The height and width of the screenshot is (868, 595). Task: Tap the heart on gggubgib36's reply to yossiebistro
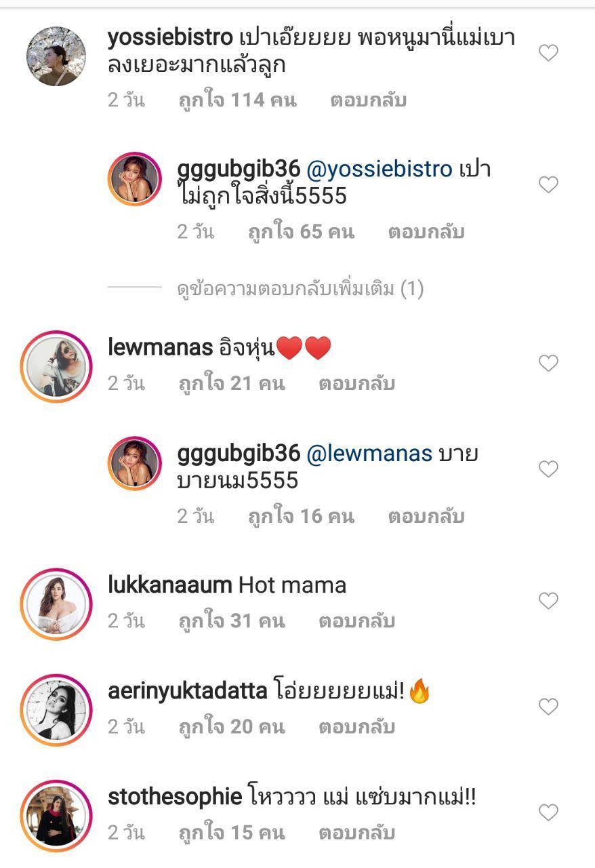click(x=548, y=184)
